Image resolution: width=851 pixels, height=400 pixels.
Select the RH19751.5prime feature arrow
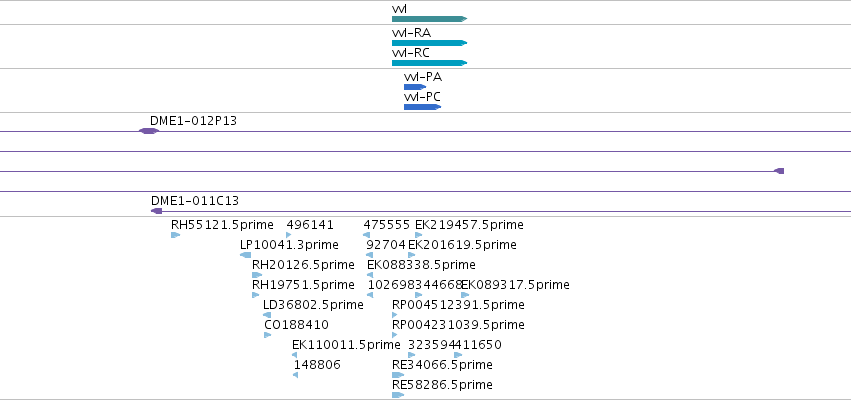tap(256, 295)
